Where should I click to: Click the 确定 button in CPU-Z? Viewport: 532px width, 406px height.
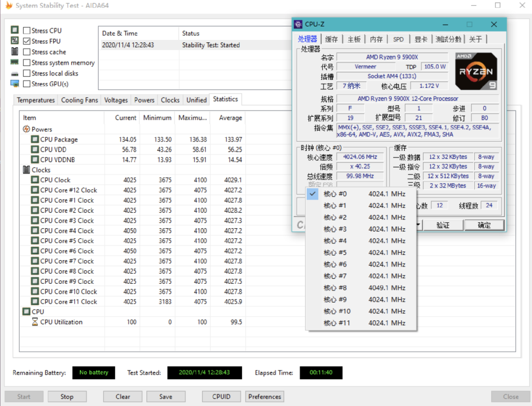click(484, 225)
